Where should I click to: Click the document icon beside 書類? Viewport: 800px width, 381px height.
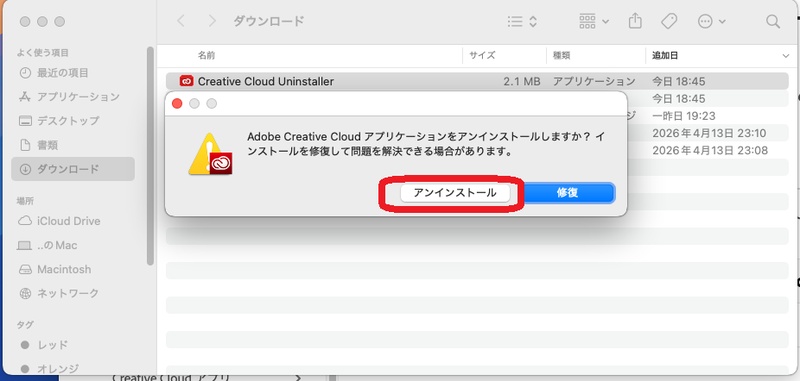point(25,145)
